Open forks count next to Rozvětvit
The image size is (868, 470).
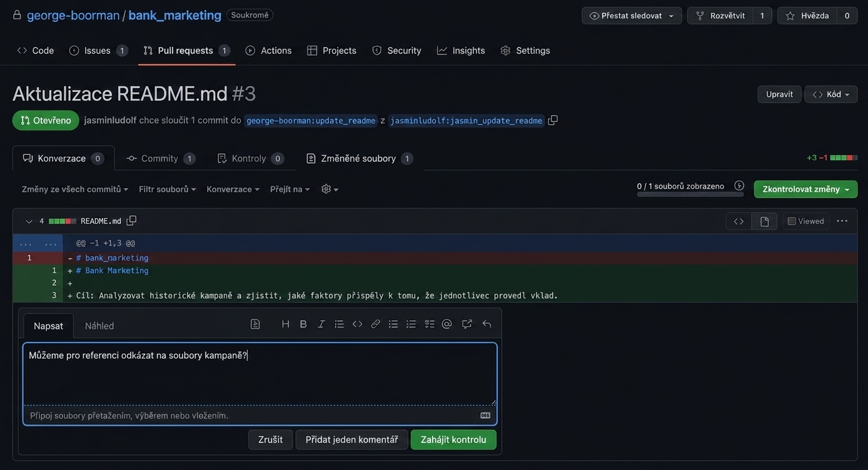(x=762, y=16)
